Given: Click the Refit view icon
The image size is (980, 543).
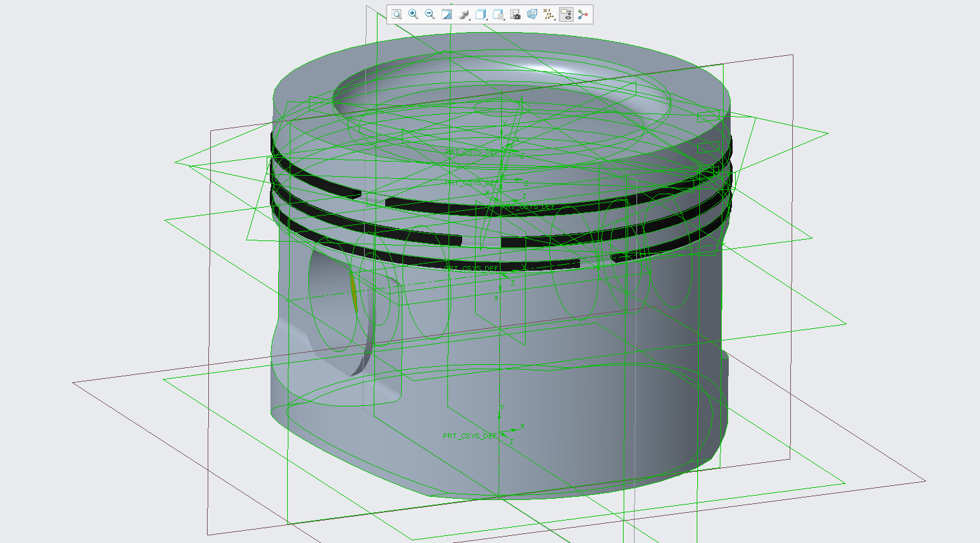Looking at the screenshot, I should (397, 14).
